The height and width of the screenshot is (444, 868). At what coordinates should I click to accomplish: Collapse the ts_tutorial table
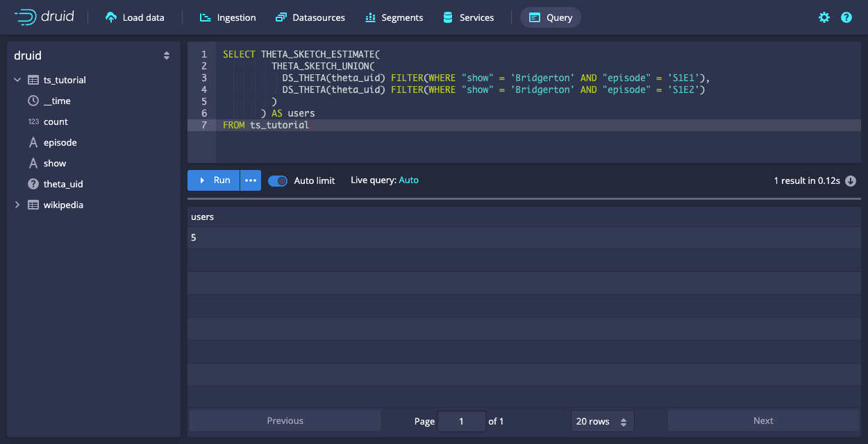click(17, 80)
